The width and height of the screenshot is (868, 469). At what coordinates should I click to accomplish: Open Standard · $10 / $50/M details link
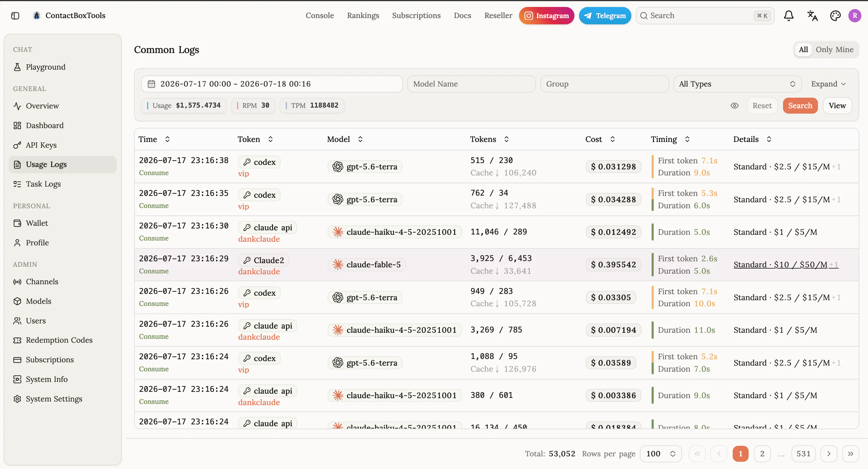(786, 265)
